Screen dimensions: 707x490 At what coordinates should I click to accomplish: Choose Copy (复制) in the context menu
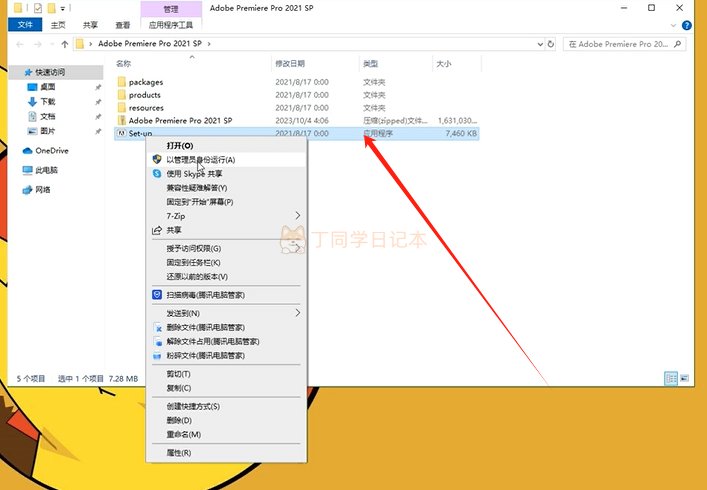(226, 388)
